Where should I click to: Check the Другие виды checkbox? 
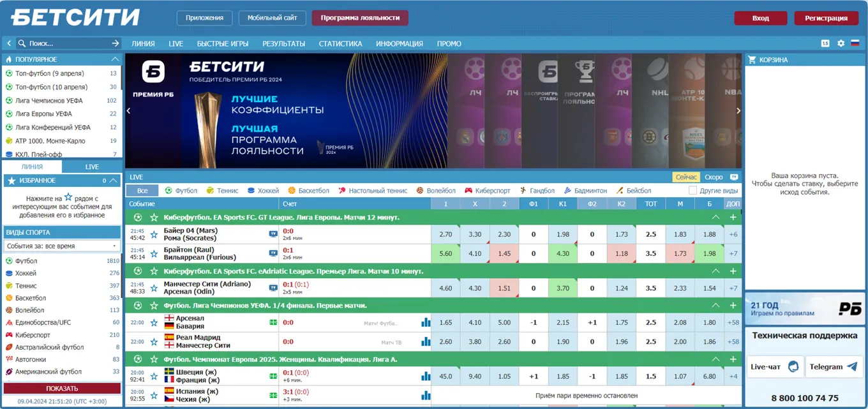693,190
